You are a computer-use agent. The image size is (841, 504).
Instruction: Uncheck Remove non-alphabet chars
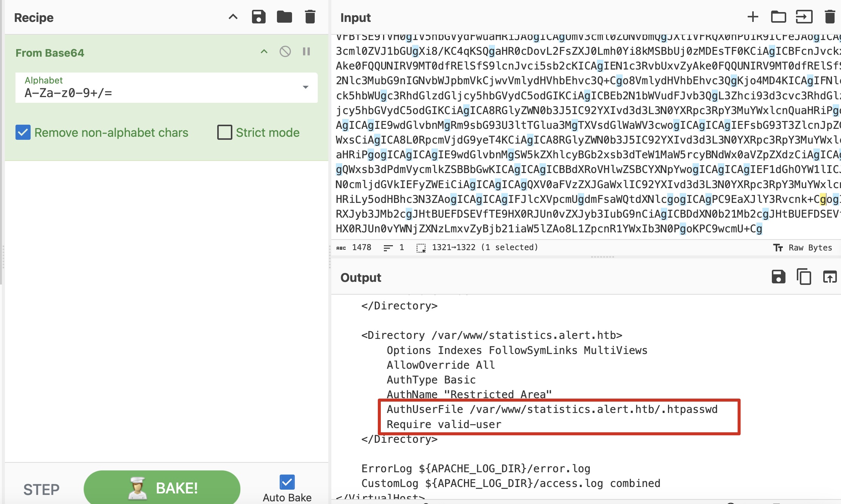pos(23,133)
